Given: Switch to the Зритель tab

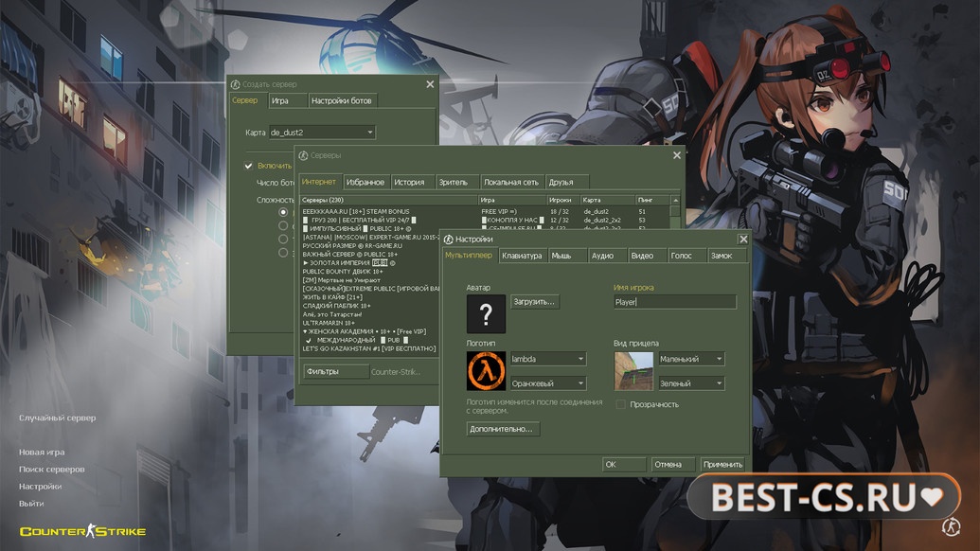Looking at the screenshot, I should coord(457,183).
